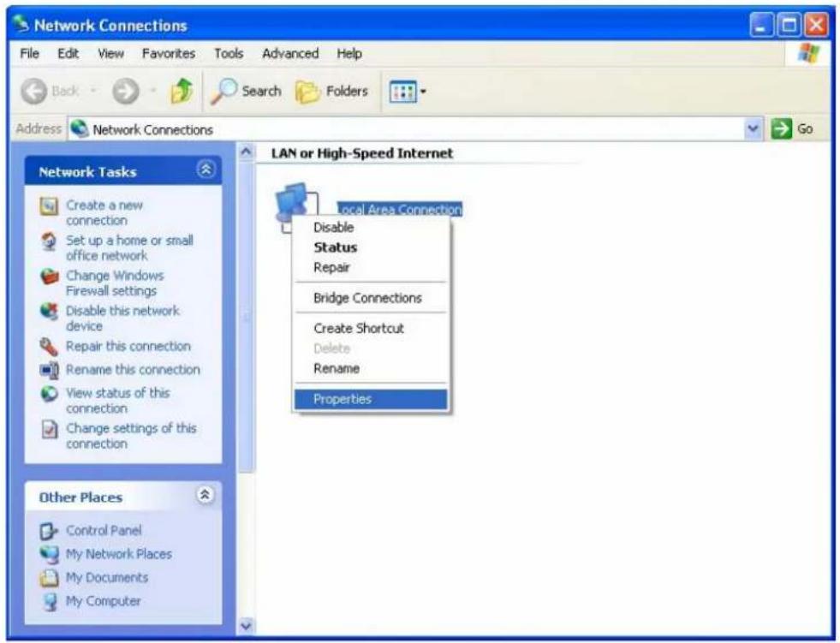The height and width of the screenshot is (643, 840).
Task: Open Control Panel link in Other Places
Action: pos(104,531)
